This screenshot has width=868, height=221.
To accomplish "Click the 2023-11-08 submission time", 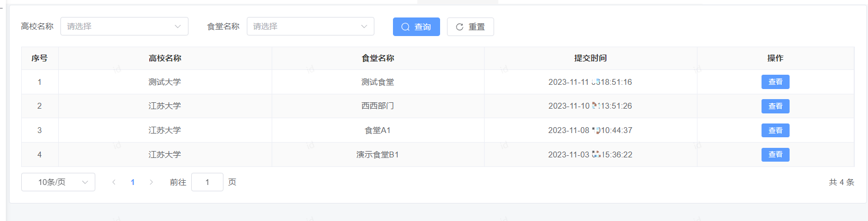I will (x=590, y=130).
